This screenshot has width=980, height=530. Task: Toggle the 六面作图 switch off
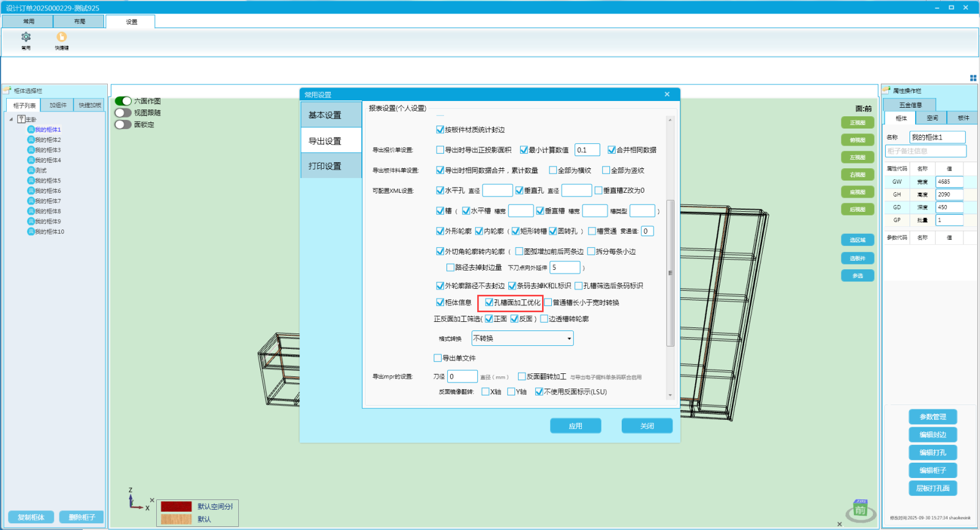click(x=123, y=101)
